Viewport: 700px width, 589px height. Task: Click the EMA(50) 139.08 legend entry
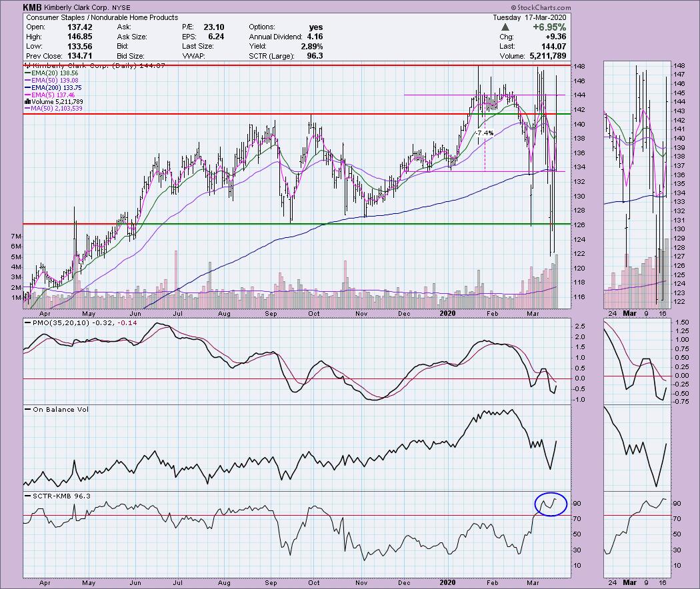tap(52, 81)
